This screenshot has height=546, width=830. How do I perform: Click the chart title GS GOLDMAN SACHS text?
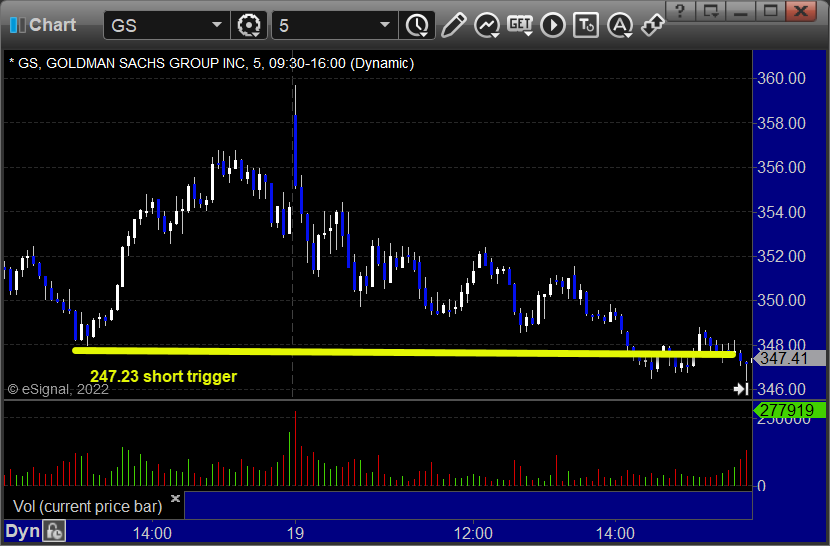212,64
